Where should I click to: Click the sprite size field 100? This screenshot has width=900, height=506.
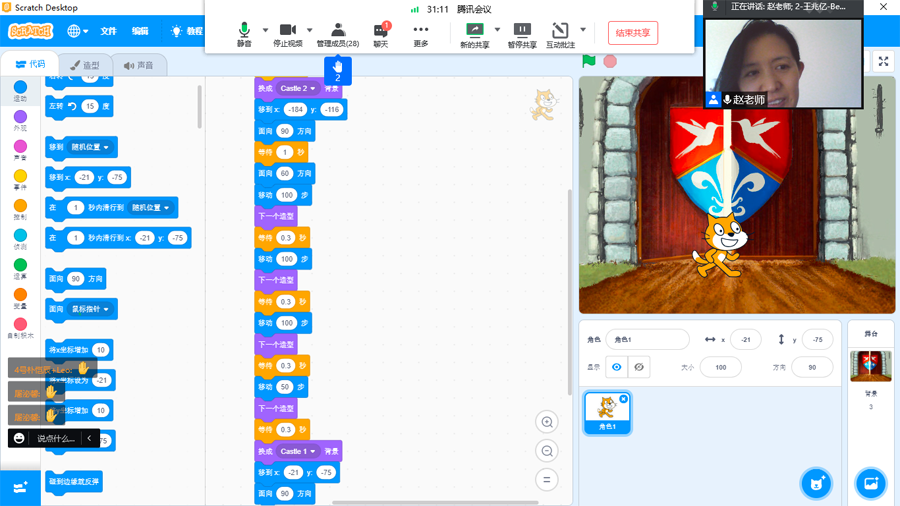pos(721,367)
